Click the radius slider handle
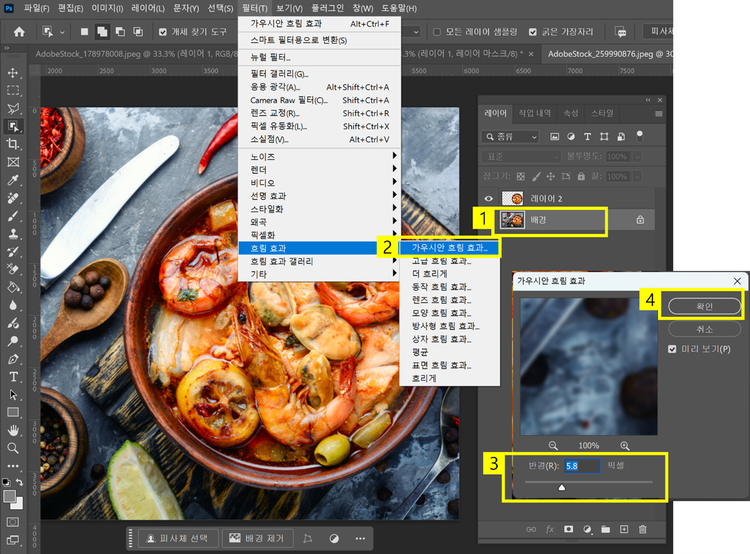Screen dimensions: 750x554 [562, 488]
